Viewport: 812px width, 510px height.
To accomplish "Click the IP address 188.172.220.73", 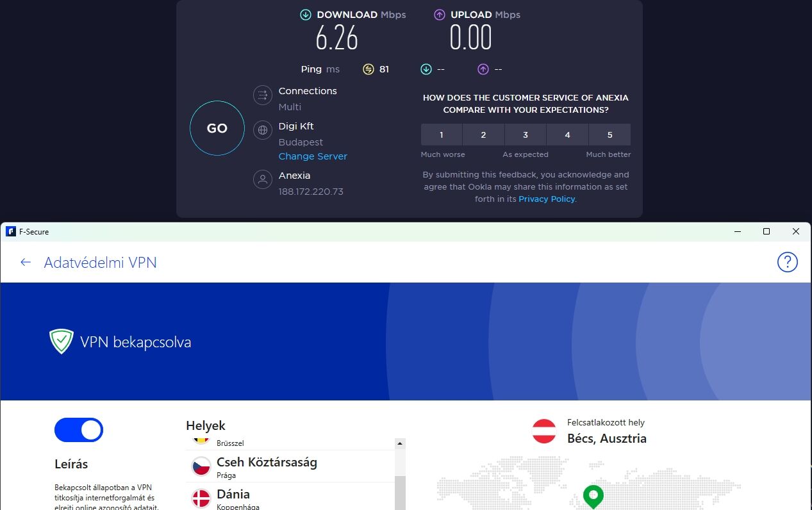I will (311, 192).
